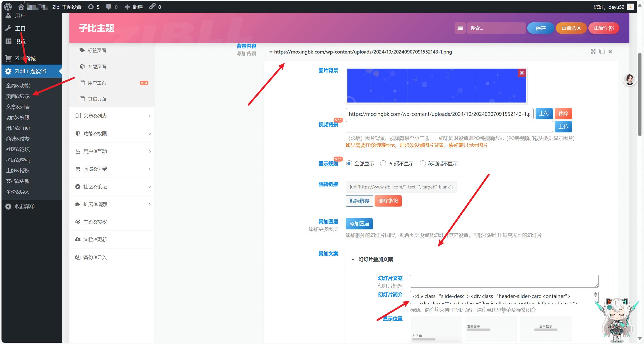This screenshot has width=644, height=344.
Task: Choose 左下角 display position thumbnail
Action: click(436, 329)
